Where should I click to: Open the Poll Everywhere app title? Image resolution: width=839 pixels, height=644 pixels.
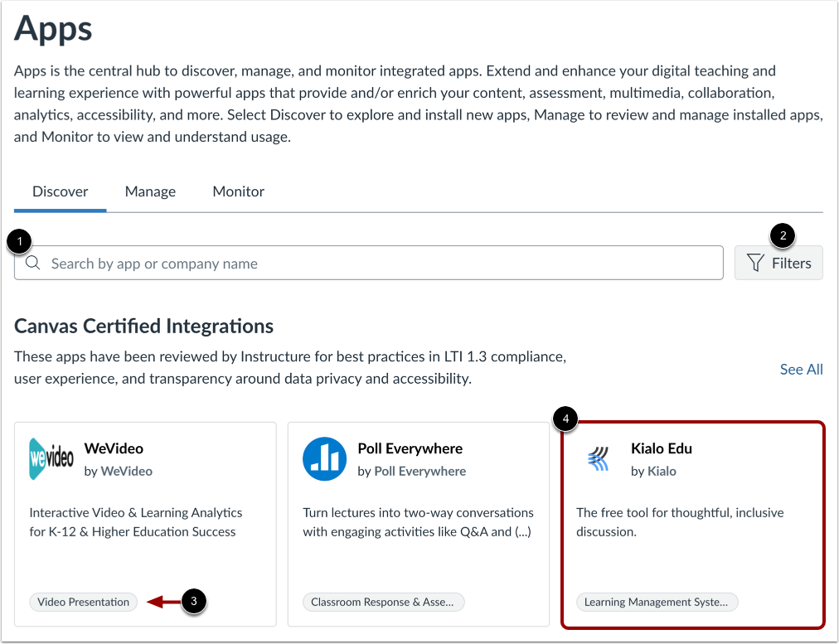point(410,448)
